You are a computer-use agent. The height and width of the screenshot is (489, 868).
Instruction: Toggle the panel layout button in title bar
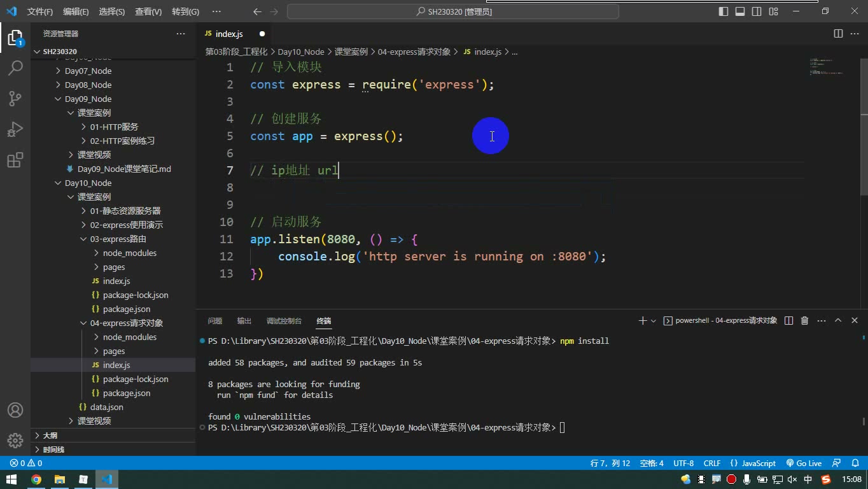740,11
